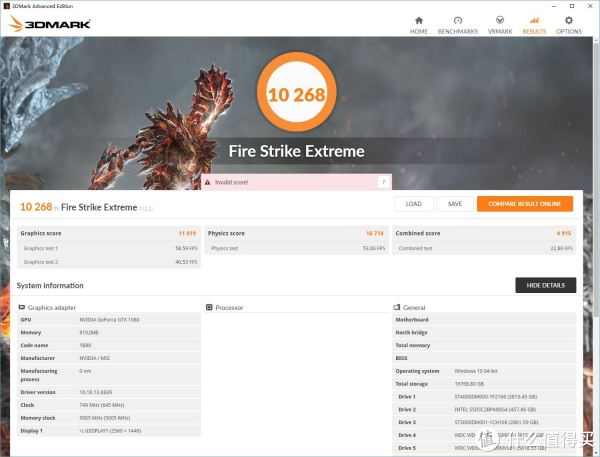The width and height of the screenshot is (600, 457).
Task: Click the Graphics adapter monitor icon
Action: [x=22, y=307]
